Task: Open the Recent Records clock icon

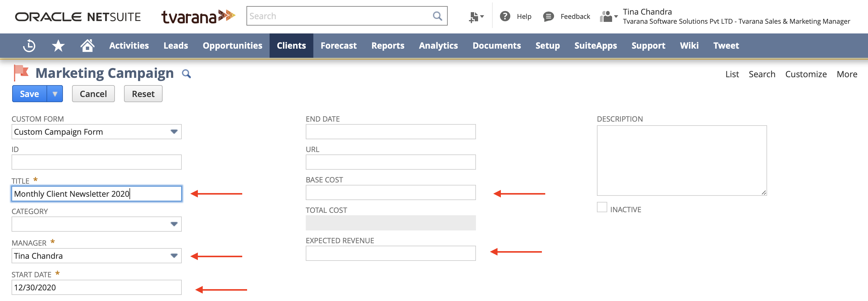Action: [29, 46]
